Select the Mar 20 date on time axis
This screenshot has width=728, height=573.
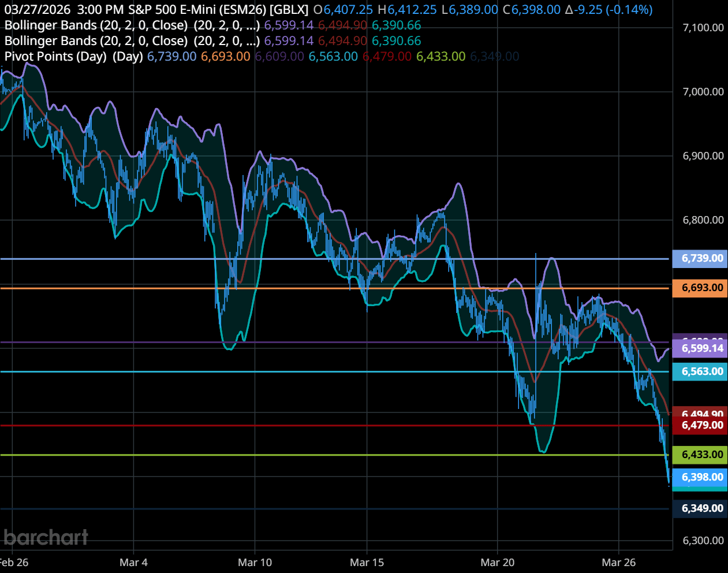pos(497,563)
